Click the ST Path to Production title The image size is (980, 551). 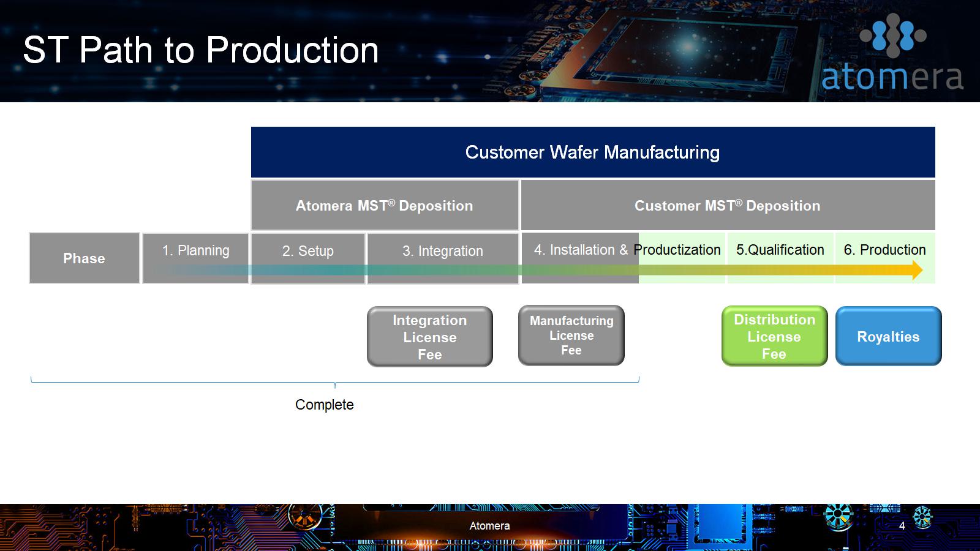click(x=201, y=50)
